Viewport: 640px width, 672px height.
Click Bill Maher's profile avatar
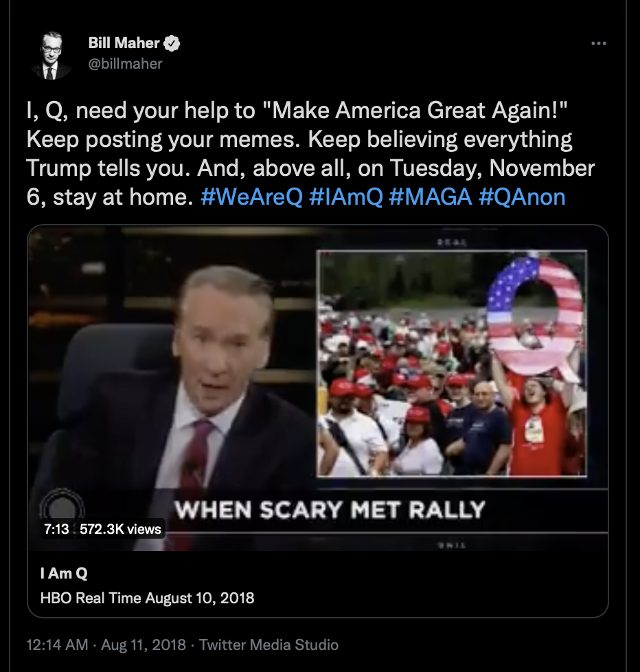pos(52,56)
